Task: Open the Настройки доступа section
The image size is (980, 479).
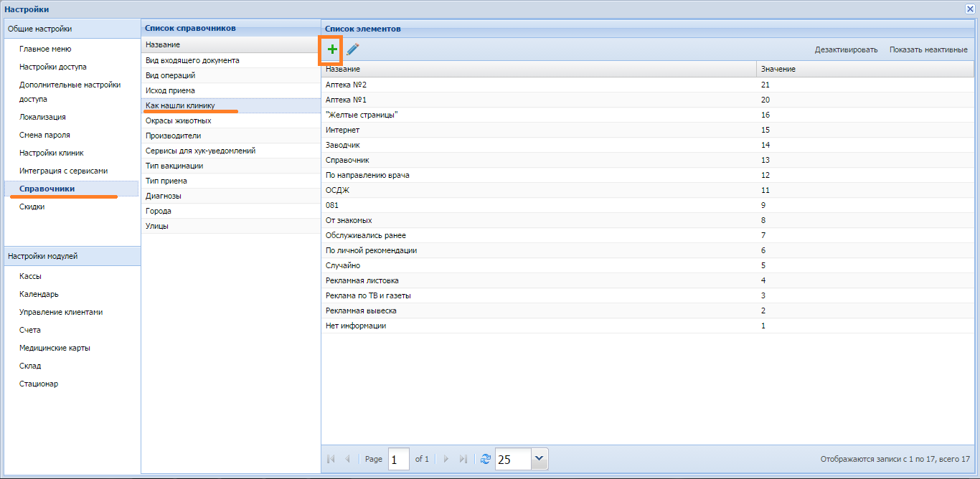Action: [53, 67]
